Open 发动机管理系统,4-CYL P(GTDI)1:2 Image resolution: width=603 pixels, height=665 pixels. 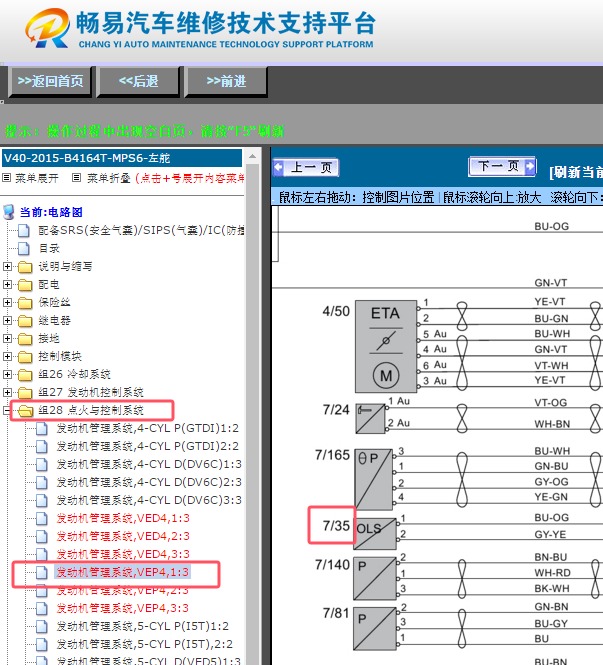(148, 428)
